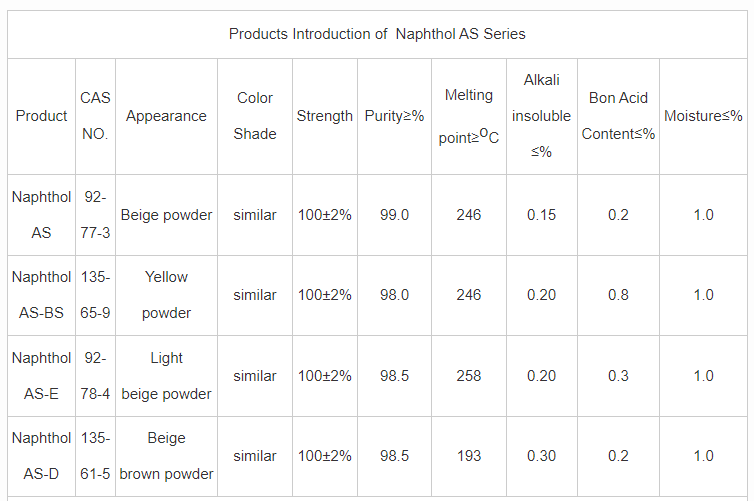Select the Strength column header
The width and height of the screenshot is (754, 501).
(x=324, y=116)
